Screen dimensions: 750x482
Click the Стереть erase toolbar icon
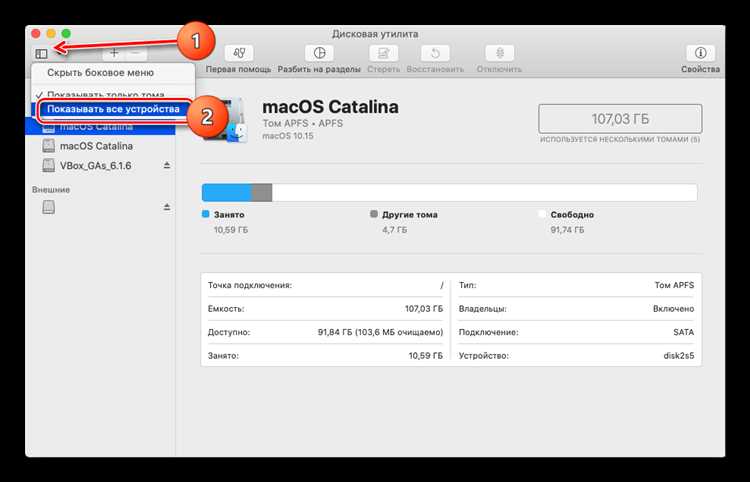pyautogui.click(x=384, y=53)
